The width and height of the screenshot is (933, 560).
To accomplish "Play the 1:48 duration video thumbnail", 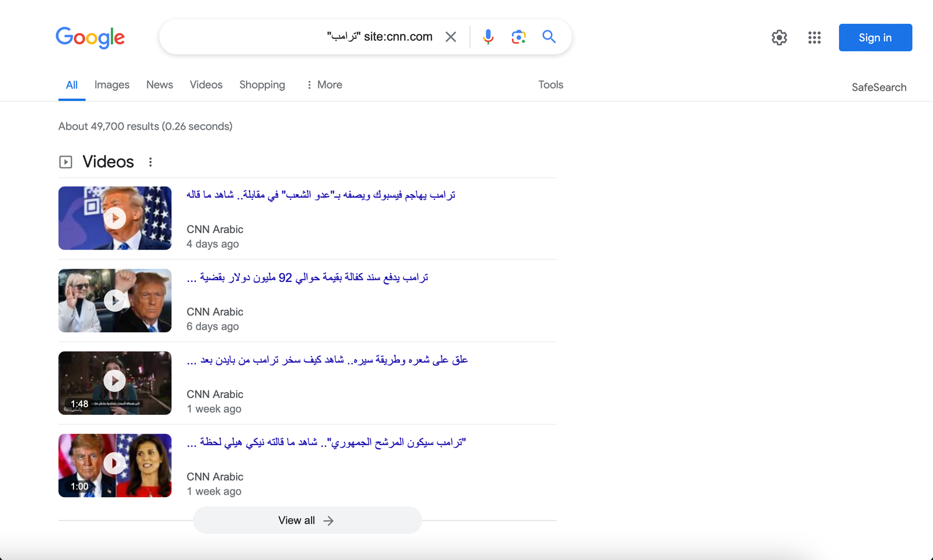I will coord(115,383).
